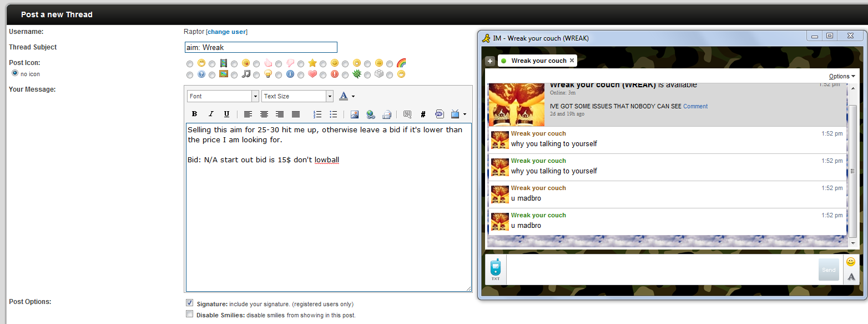The width and height of the screenshot is (868, 324).
Task: Click the scroll up arrow in IM conversation
Action: [852, 88]
